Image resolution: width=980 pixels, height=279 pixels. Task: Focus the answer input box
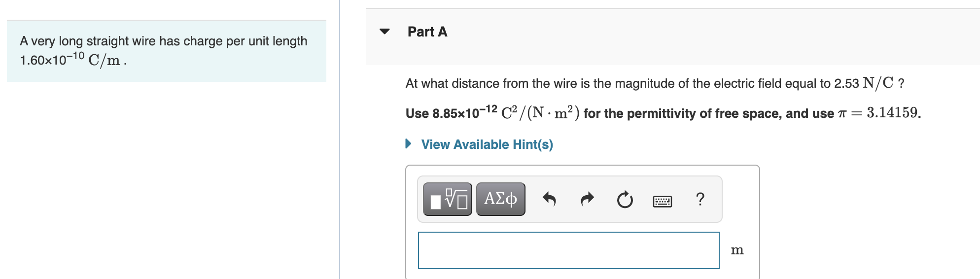point(568,250)
